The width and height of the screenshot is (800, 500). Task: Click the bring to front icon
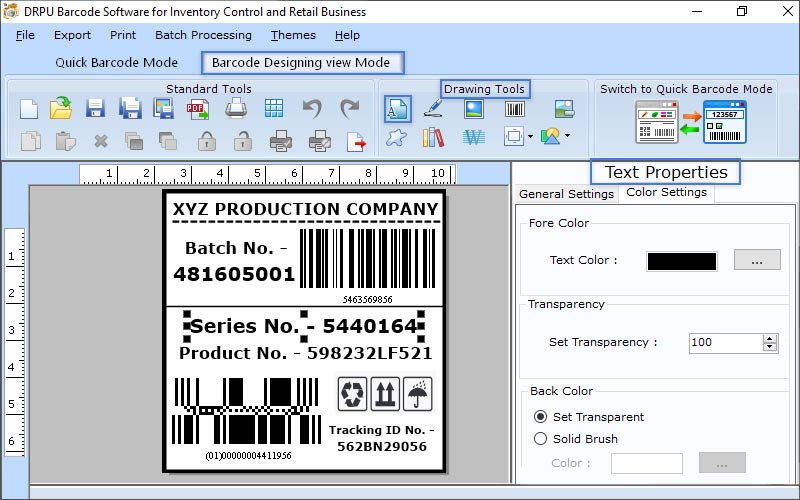click(x=134, y=141)
